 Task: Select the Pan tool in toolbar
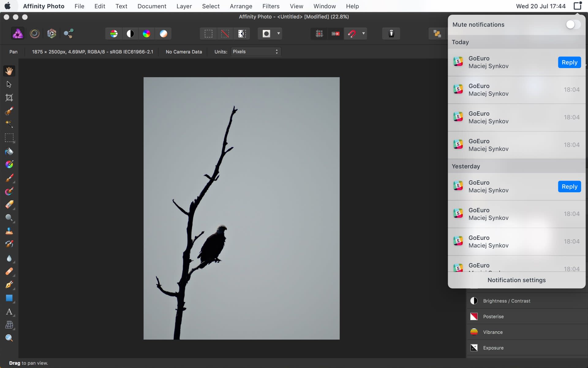tap(9, 70)
